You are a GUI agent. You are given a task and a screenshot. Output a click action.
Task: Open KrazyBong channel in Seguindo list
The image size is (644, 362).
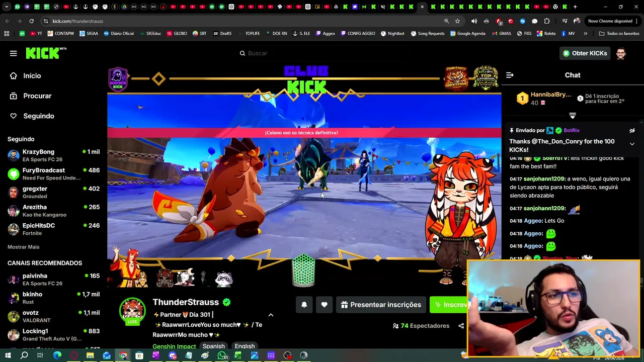point(53,155)
